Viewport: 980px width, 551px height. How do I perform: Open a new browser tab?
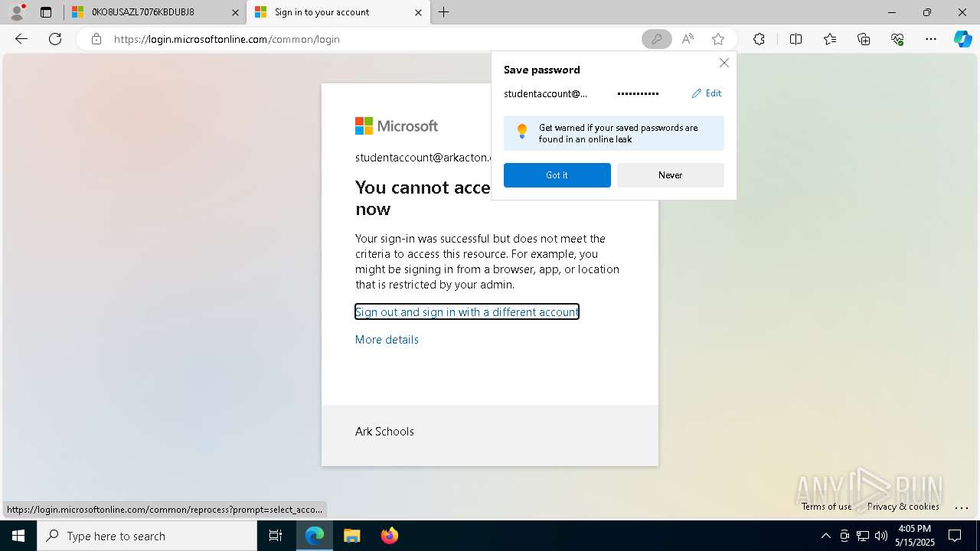(x=444, y=12)
